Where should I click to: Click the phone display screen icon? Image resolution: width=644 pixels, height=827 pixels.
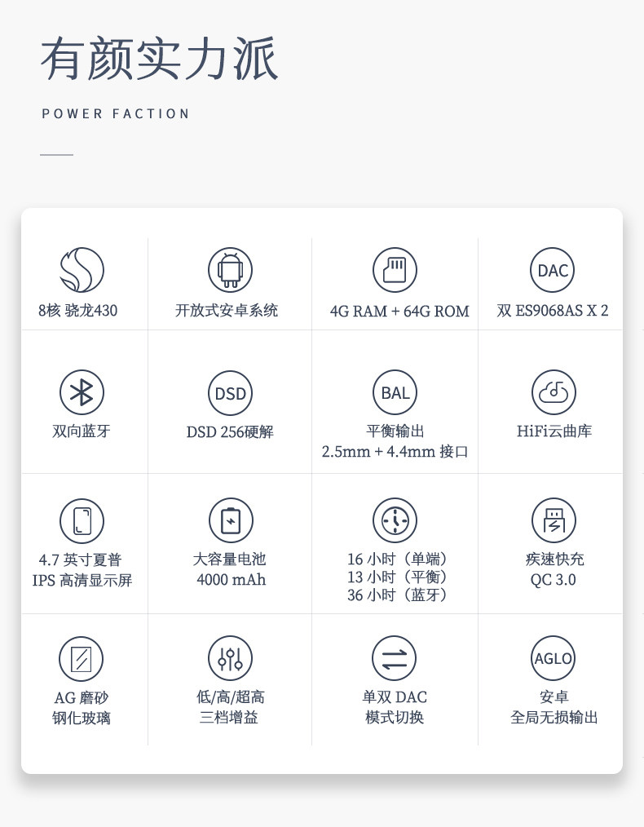pyautogui.click(x=82, y=521)
